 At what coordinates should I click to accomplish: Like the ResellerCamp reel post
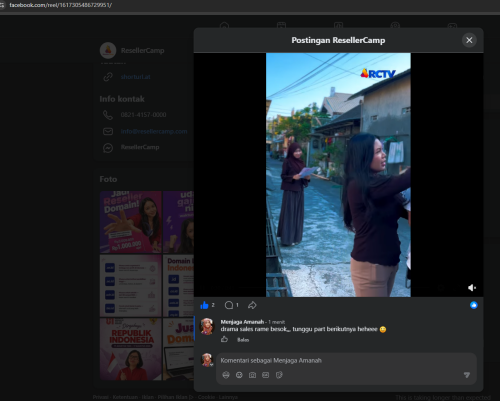(204, 305)
